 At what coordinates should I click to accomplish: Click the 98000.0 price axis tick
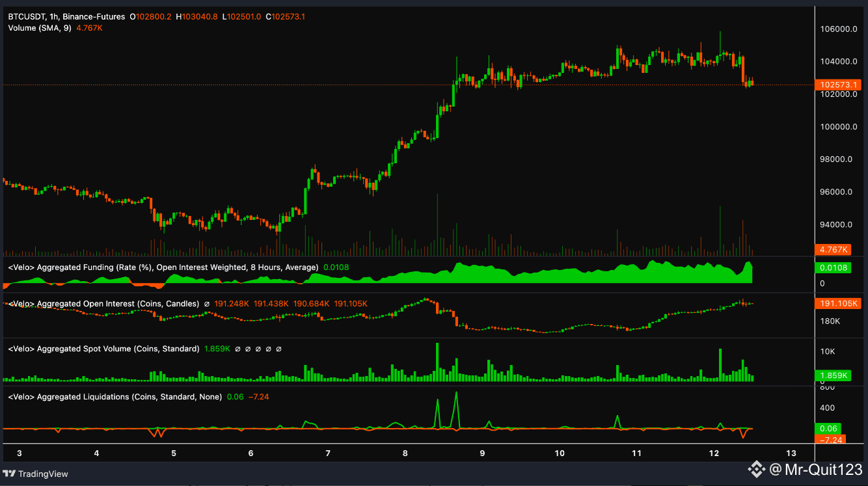(x=837, y=159)
